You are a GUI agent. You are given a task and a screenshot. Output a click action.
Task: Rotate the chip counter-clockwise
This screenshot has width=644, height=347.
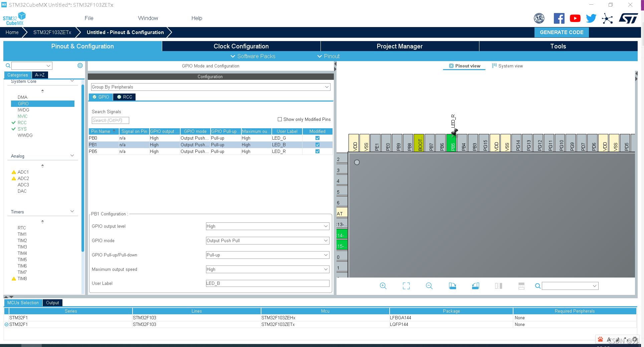point(475,286)
